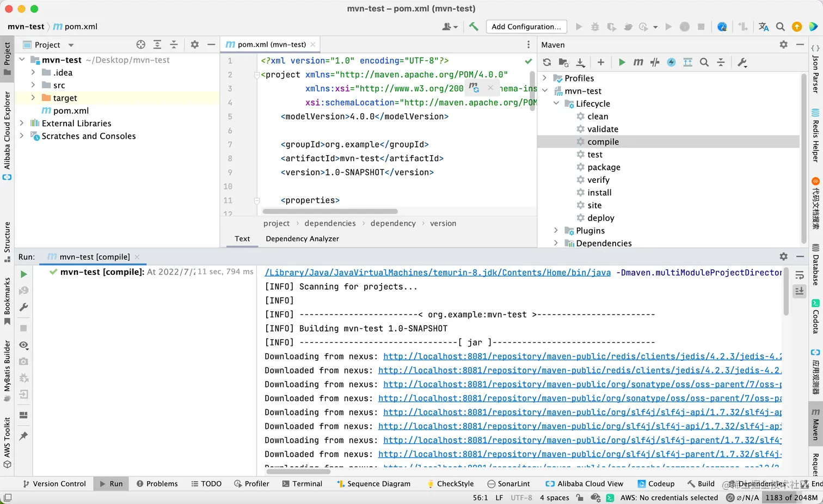Click the 4 spaces indent status item
This screenshot has width=823, height=504.
tap(555, 497)
